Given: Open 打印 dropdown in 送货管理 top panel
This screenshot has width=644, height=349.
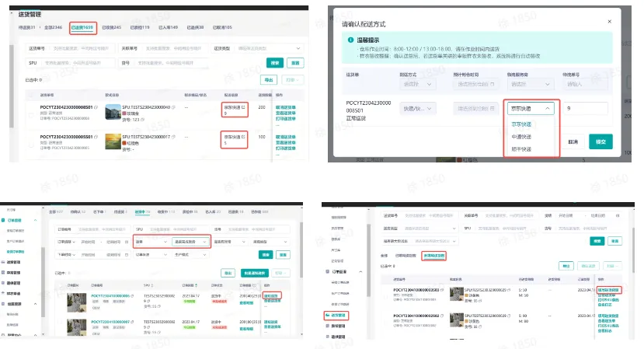Looking at the screenshot, I should 293,80.
